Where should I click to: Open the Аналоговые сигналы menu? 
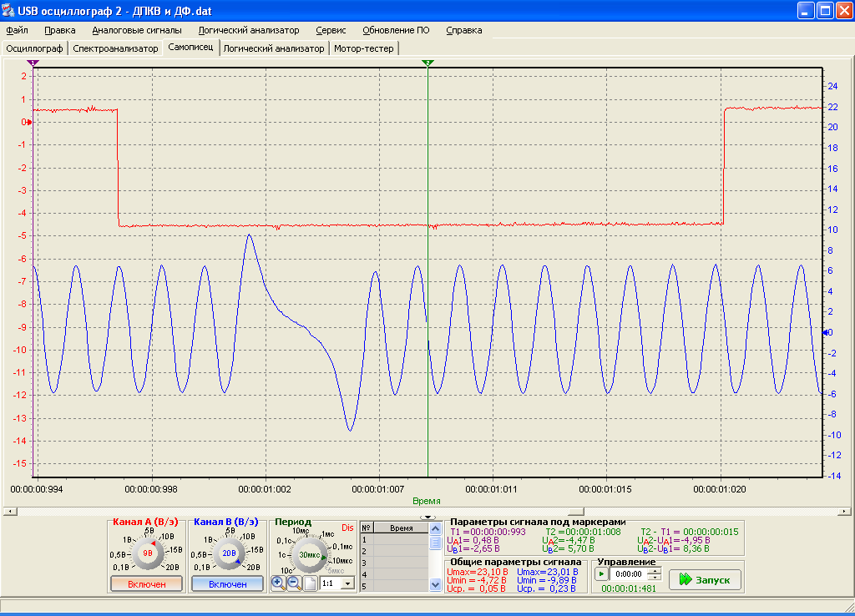click(x=137, y=31)
